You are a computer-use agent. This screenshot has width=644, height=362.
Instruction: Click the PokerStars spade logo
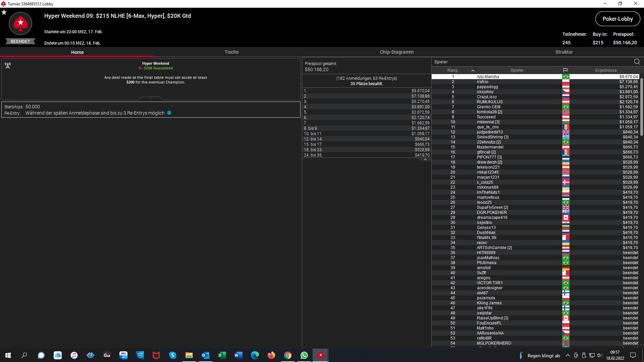coord(20,23)
